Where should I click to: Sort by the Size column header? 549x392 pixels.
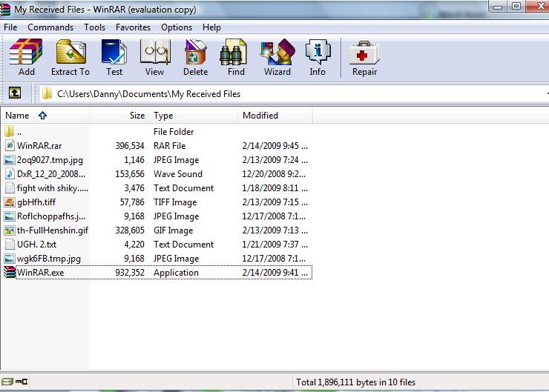pos(119,116)
